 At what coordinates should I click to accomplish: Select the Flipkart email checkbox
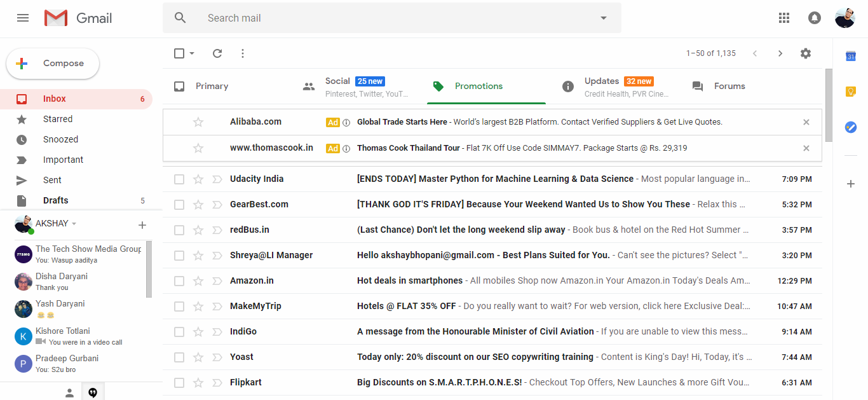pos(179,382)
